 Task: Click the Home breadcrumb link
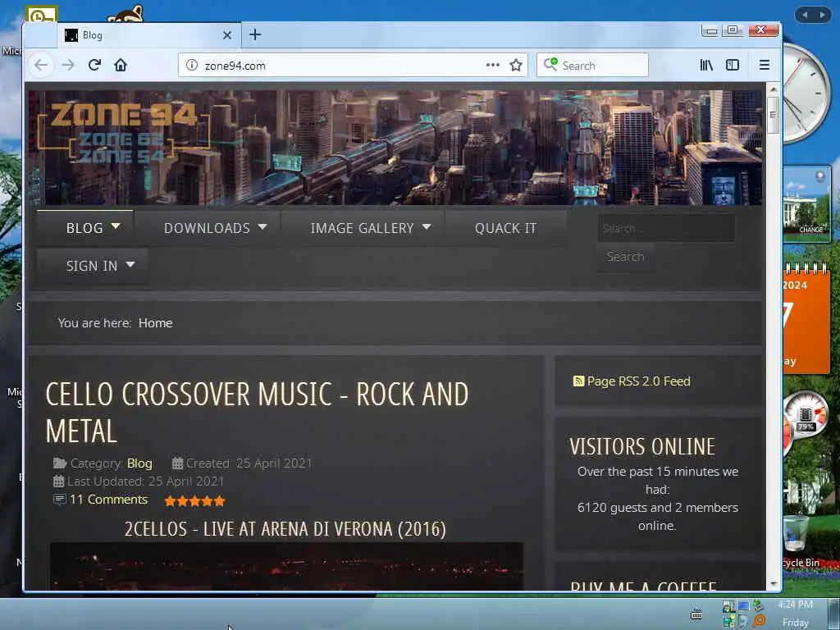coord(155,323)
